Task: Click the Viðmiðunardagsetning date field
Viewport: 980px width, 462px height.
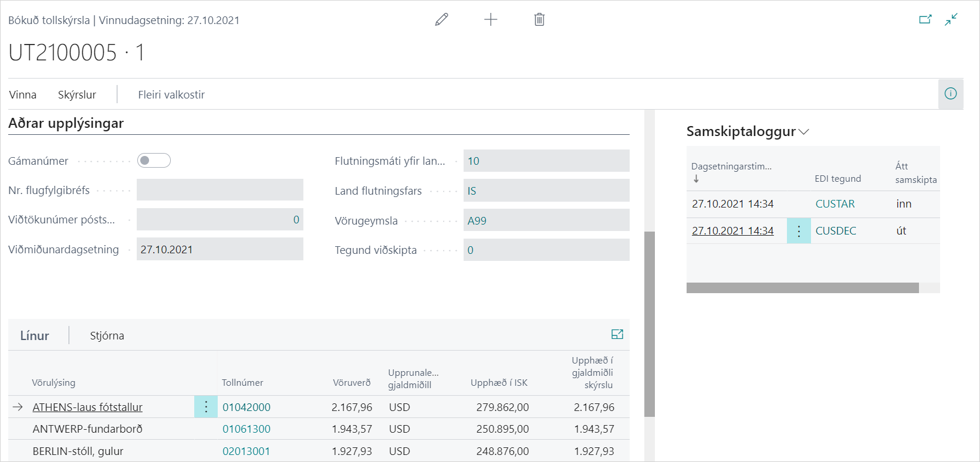Action: tap(219, 250)
